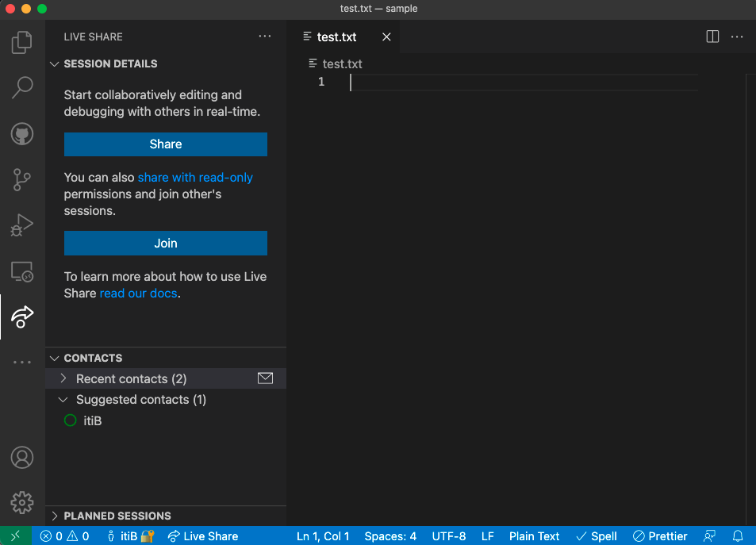Image resolution: width=756 pixels, height=545 pixels.
Task: Close the test.txt editor tab
Action: click(x=386, y=36)
